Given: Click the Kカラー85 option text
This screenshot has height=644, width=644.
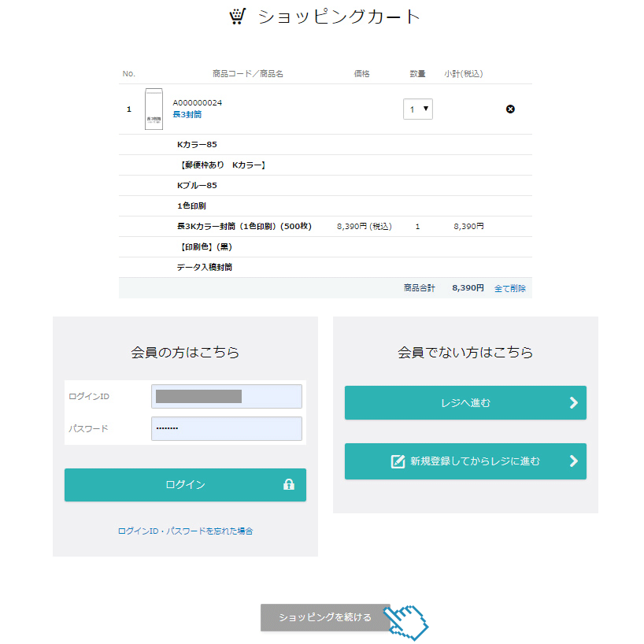Looking at the screenshot, I should 197,145.
